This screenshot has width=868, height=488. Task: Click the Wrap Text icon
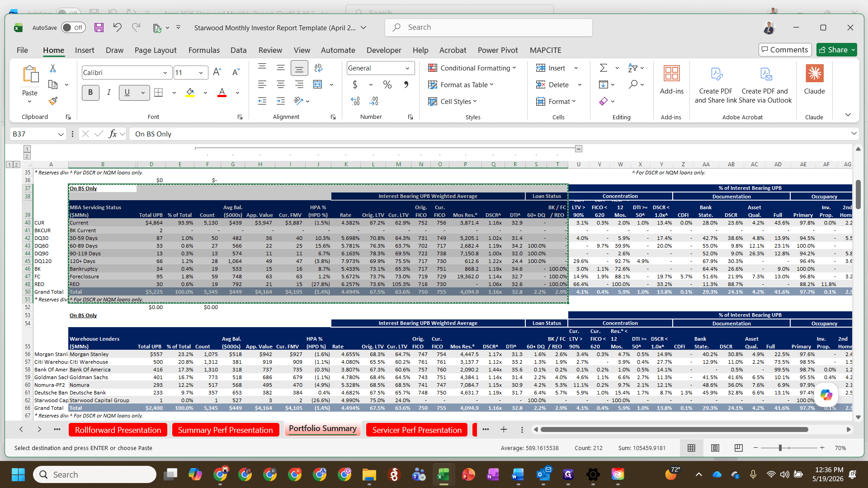[318, 68]
